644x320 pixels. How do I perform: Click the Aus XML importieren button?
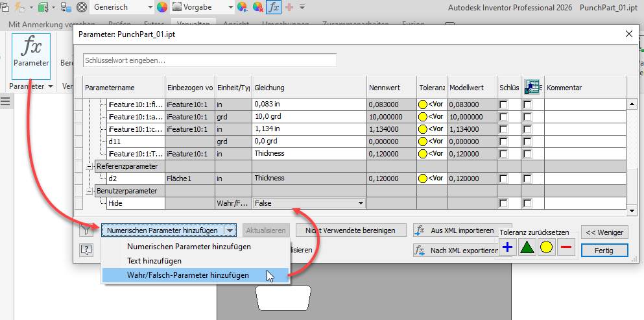(x=462, y=230)
